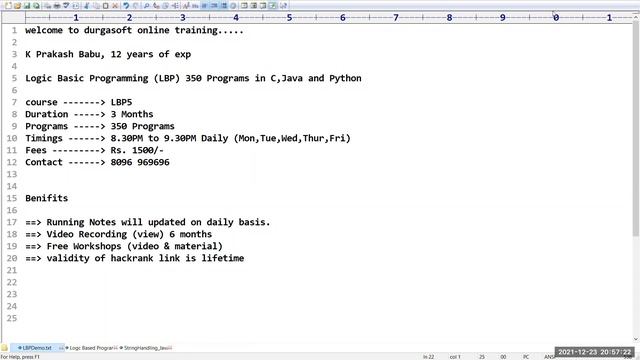Click the folder icon beside document tabs
Viewport: 640px width, 360px height.
(x=4, y=348)
